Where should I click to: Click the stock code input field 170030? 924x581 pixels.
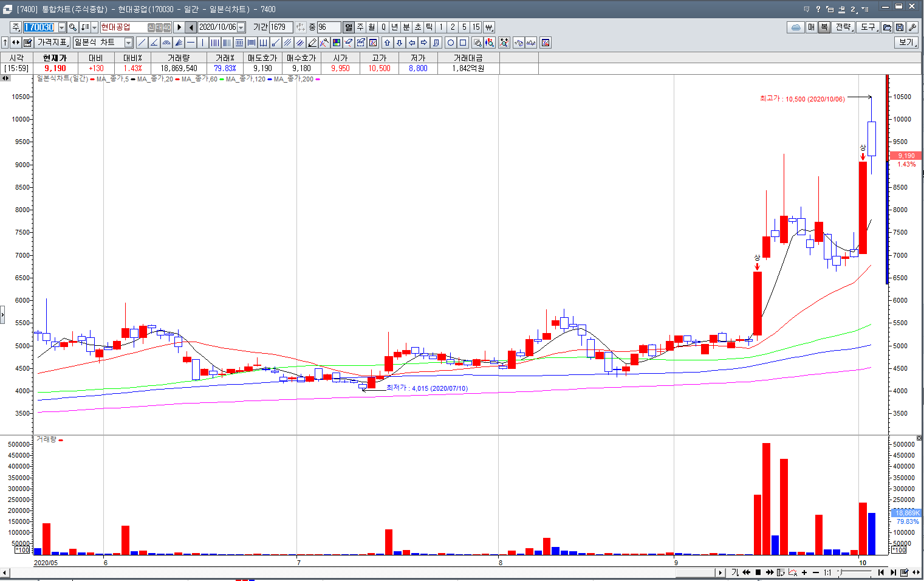[x=40, y=27]
